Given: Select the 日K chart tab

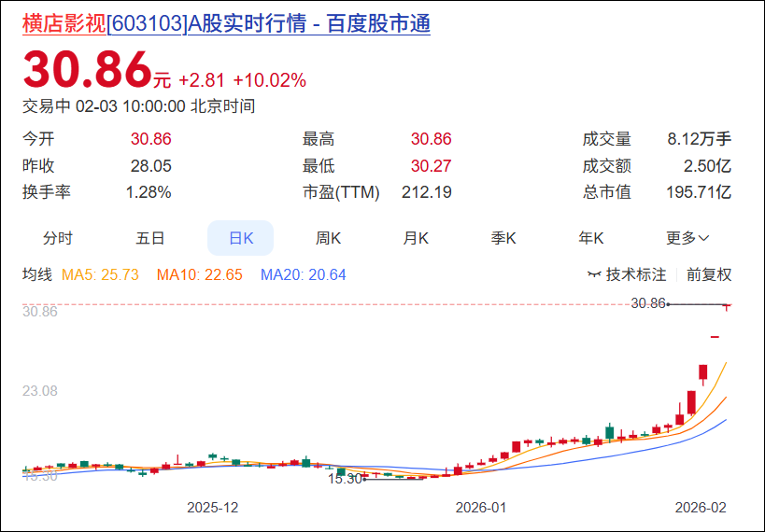Looking at the screenshot, I should pyautogui.click(x=241, y=238).
